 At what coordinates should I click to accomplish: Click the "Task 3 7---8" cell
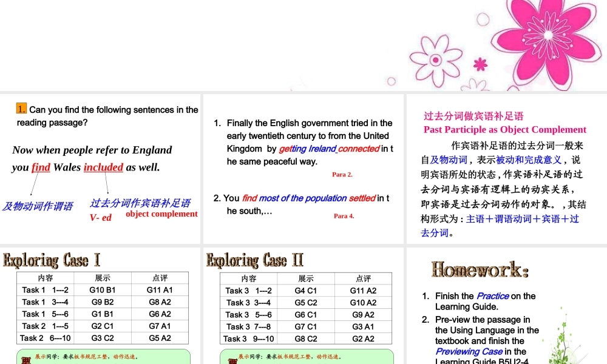coord(248,327)
